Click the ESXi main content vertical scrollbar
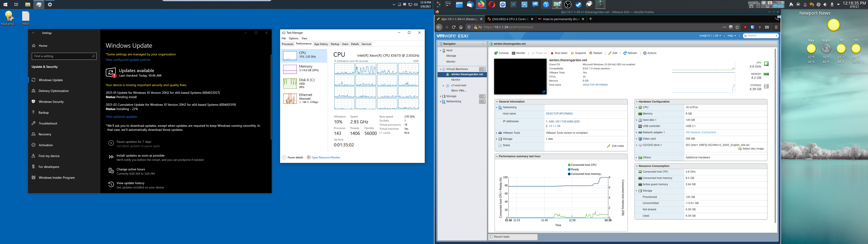The height and width of the screenshot is (244, 868). point(775,136)
